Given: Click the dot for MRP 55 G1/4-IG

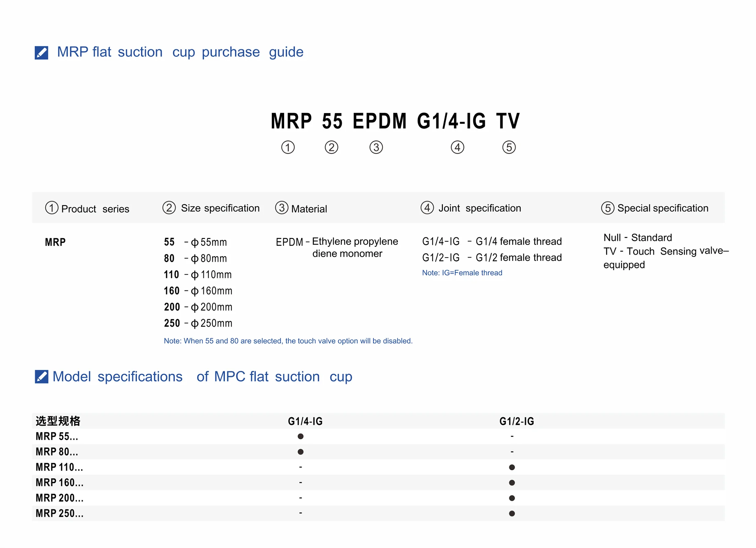Looking at the screenshot, I should click(300, 436).
